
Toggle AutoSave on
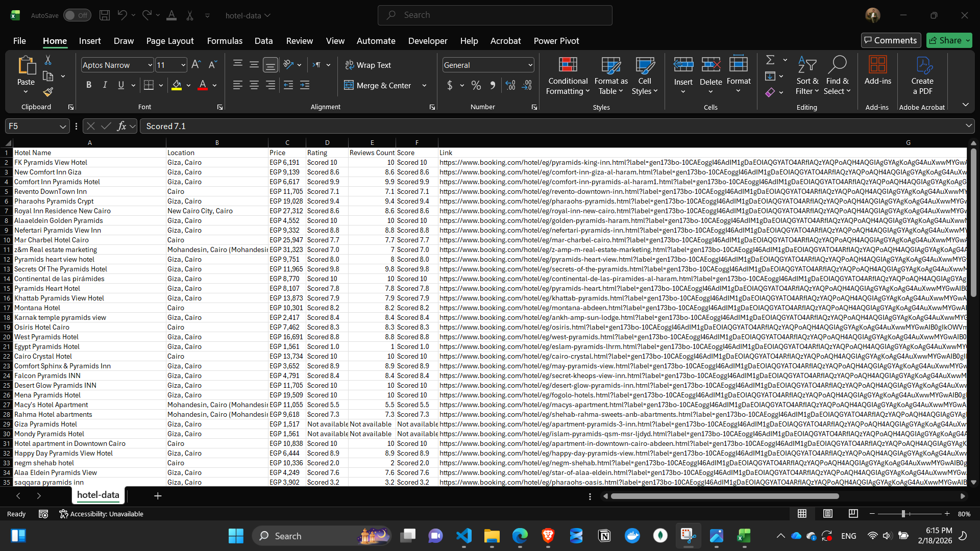coord(77,15)
